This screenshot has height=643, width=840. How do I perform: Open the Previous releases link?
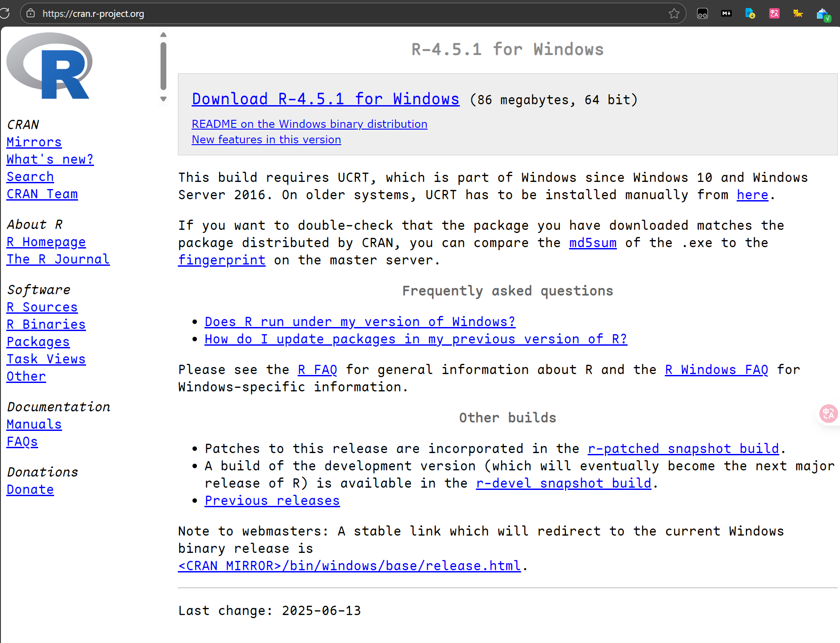pos(272,501)
